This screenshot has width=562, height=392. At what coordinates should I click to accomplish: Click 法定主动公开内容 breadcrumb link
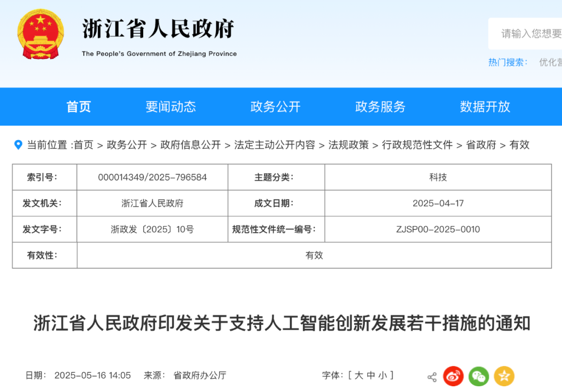click(275, 145)
